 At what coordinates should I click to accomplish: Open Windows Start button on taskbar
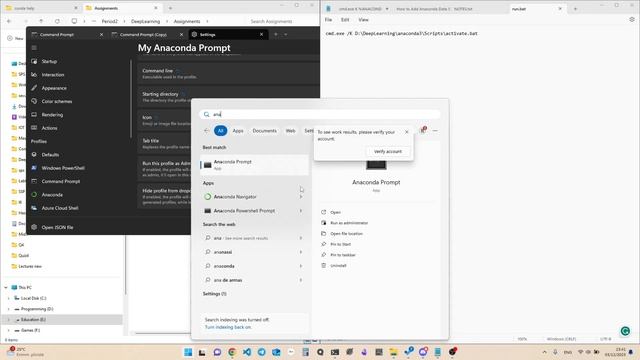(188, 352)
